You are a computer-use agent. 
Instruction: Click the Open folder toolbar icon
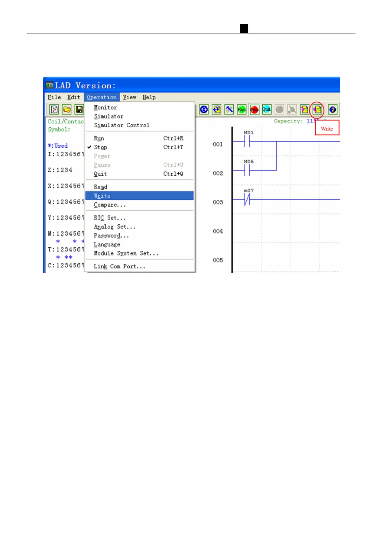click(x=67, y=110)
